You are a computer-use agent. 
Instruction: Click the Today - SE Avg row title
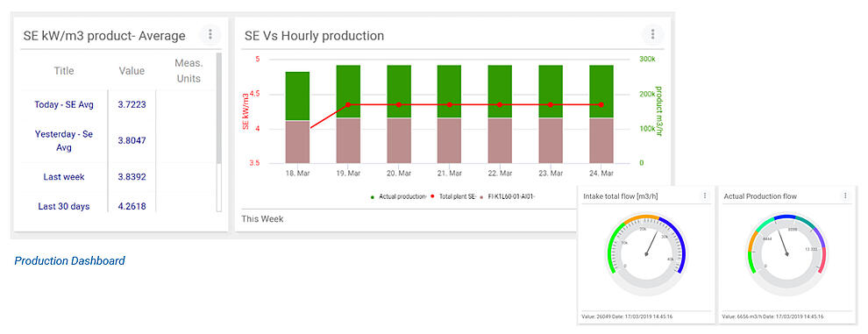[x=64, y=104]
